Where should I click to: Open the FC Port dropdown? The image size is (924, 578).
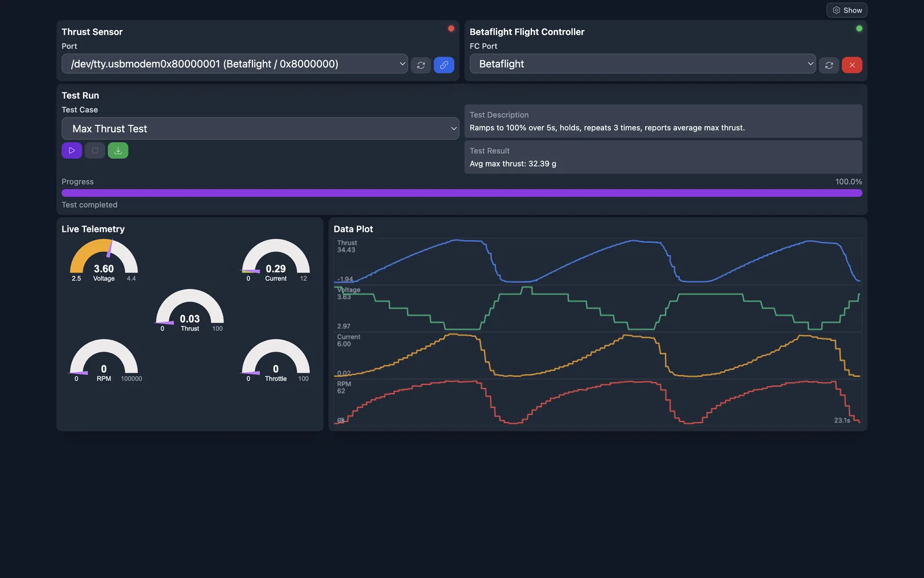click(642, 64)
